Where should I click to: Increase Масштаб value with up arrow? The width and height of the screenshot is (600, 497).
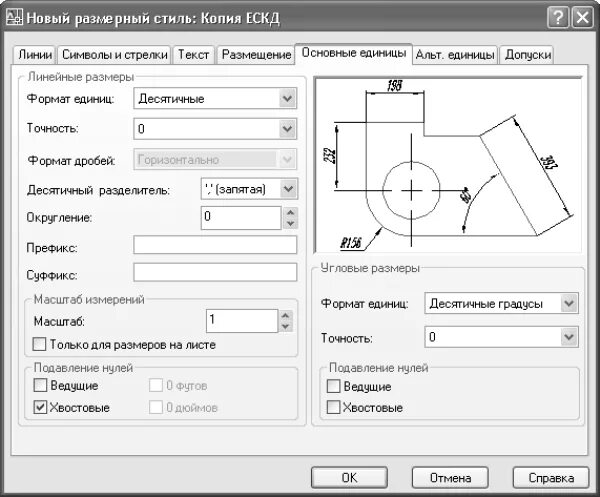[285, 316]
